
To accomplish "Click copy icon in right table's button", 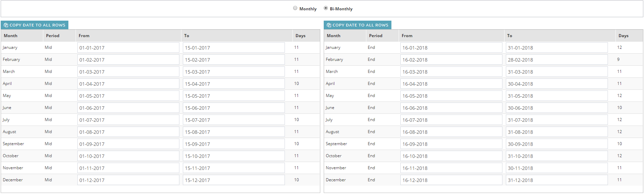I will coord(329,25).
